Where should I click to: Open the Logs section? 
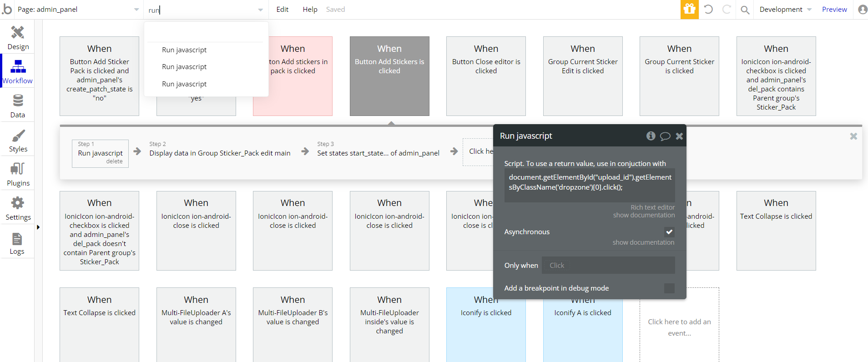(x=17, y=243)
